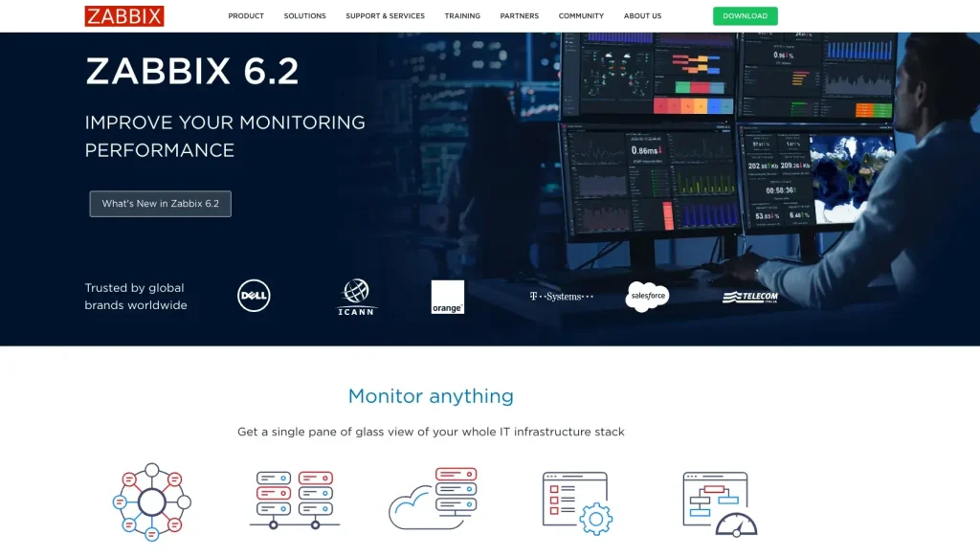Open Support & Services menu

coord(385,16)
